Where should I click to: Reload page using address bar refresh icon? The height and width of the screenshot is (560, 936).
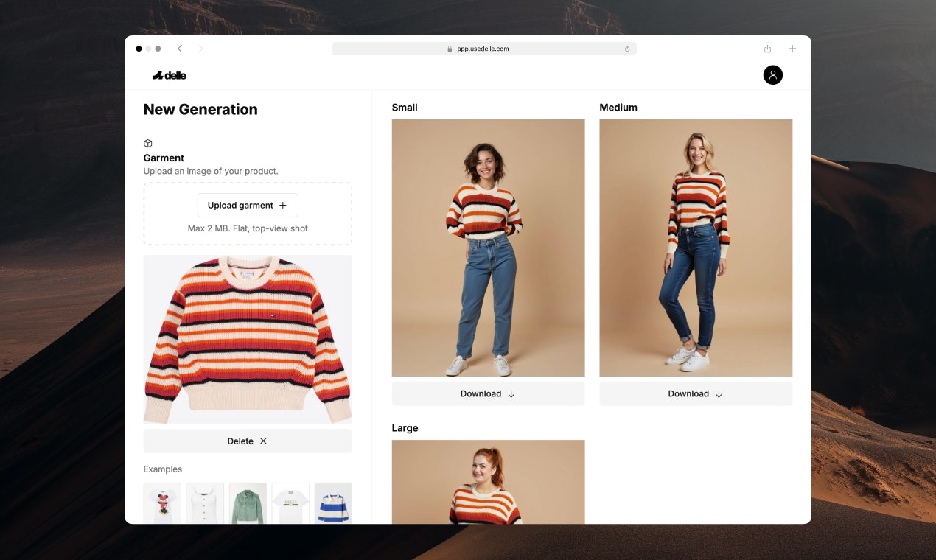[x=627, y=49]
